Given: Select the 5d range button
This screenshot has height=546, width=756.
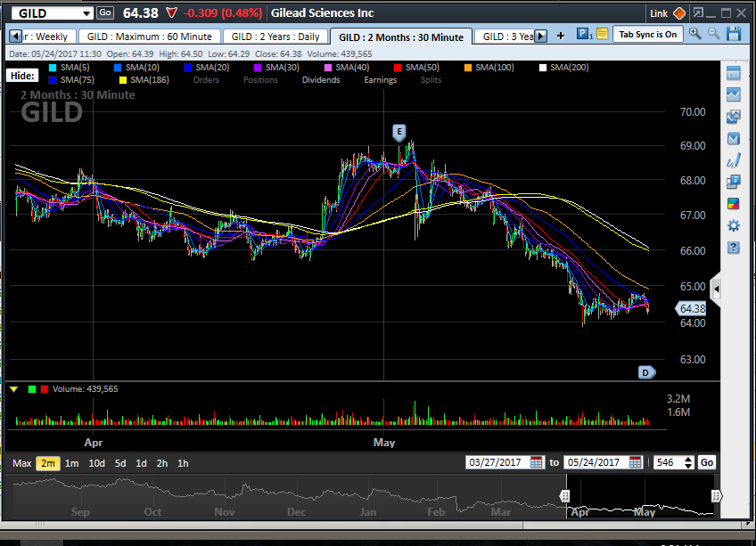Looking at the screenshot, I should tap(120, 463).
